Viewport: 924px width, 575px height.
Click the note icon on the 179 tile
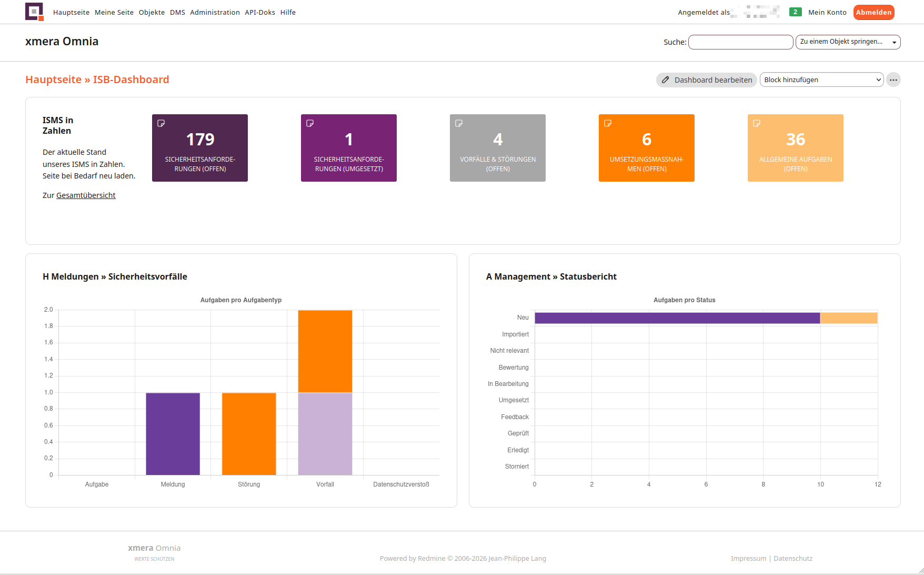pos(161,123)
